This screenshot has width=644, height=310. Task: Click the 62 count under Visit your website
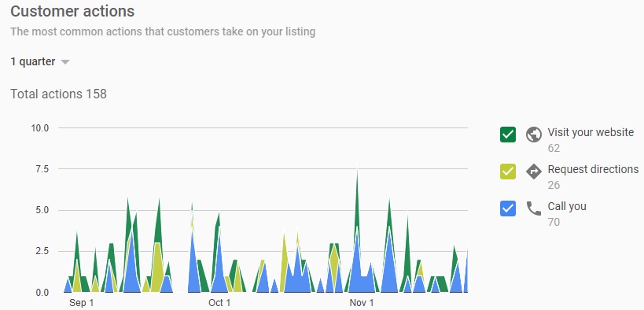click(x=554, y=148)
